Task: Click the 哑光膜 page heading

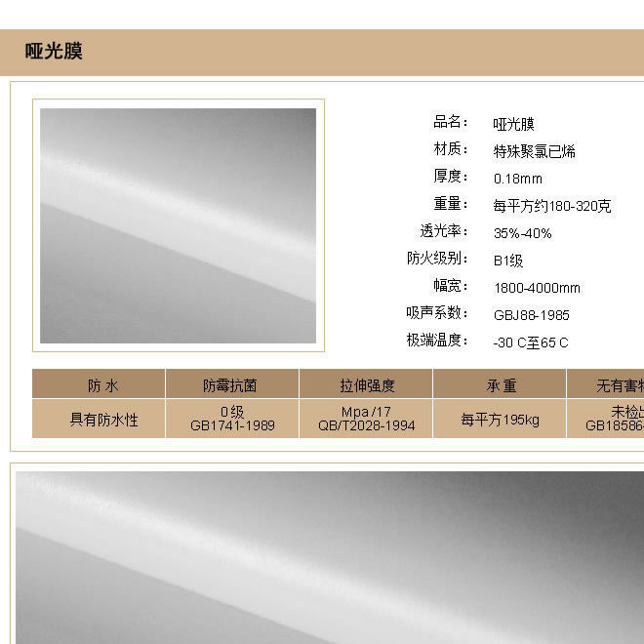Action: [54, 52]
